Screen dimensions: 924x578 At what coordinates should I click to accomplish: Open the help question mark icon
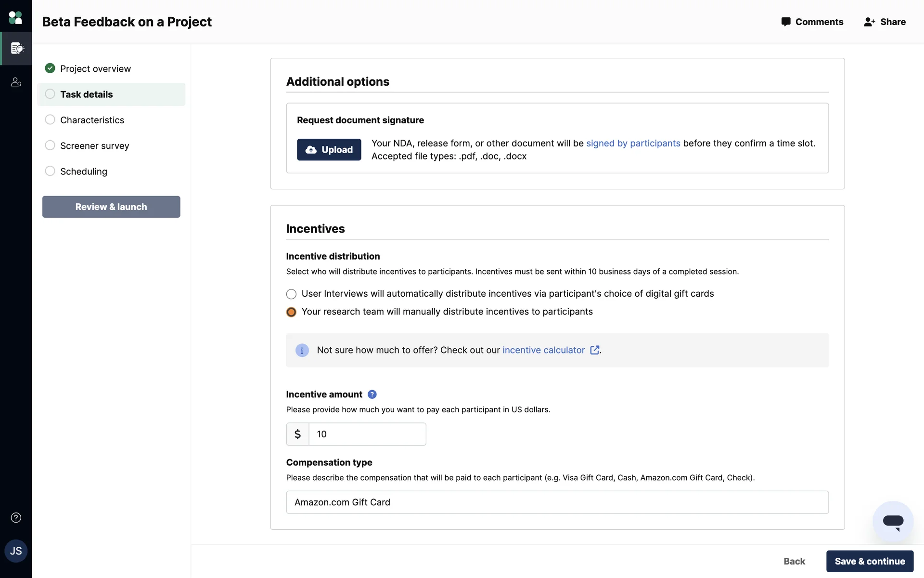[16, 518]
